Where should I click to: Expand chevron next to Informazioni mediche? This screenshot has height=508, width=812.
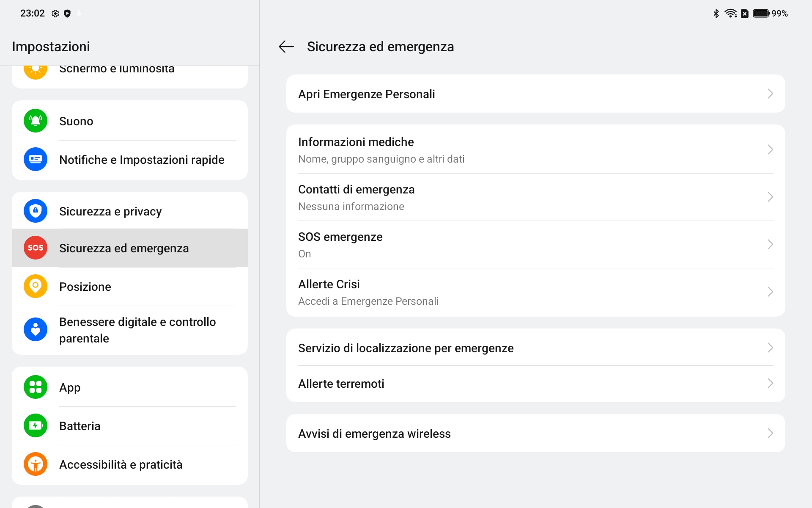tap(770, 149)
